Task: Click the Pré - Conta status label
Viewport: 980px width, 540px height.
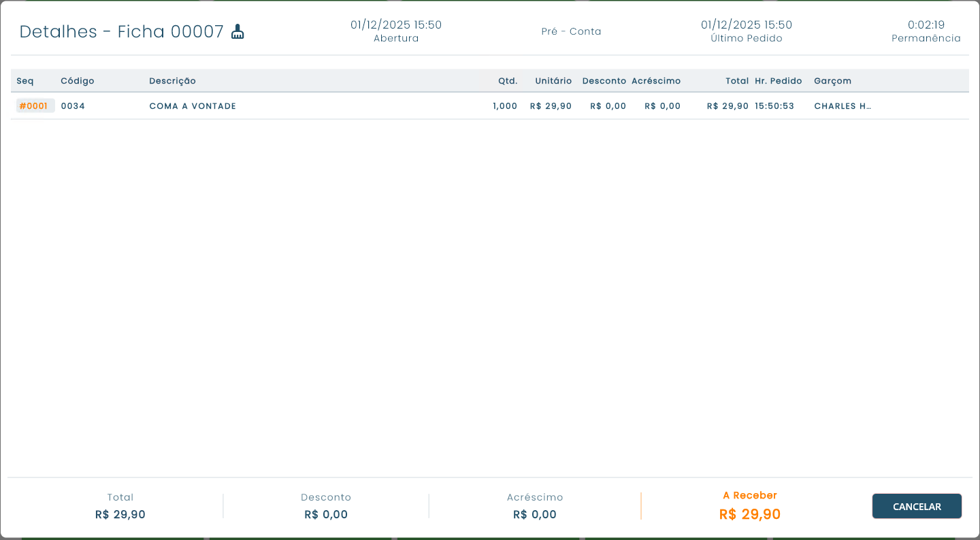Action: pos(571,31)
